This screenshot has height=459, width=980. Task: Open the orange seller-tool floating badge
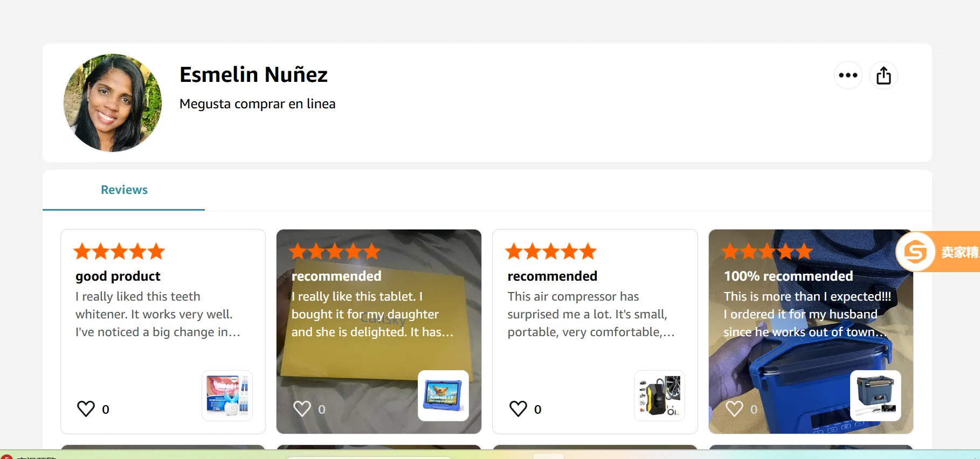coord(938,252)
